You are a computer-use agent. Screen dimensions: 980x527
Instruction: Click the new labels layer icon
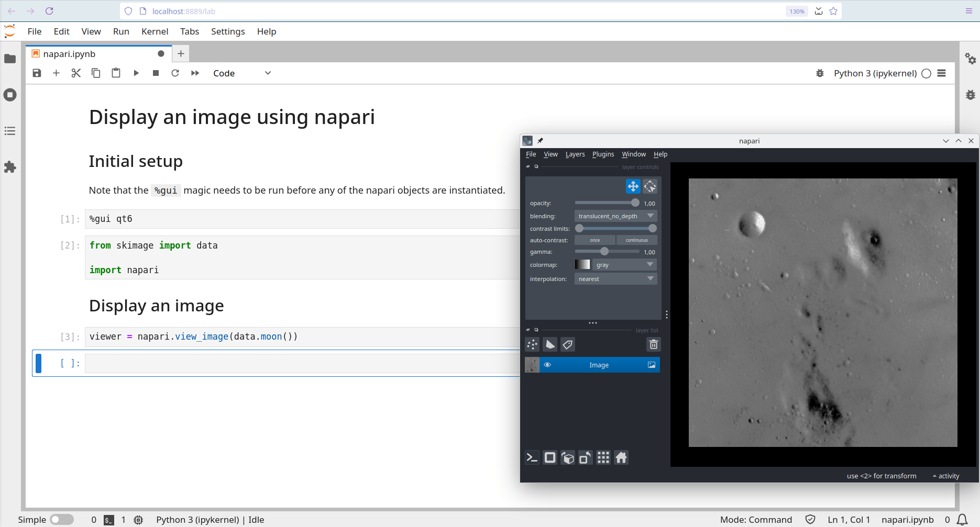[x=568, y=344]
